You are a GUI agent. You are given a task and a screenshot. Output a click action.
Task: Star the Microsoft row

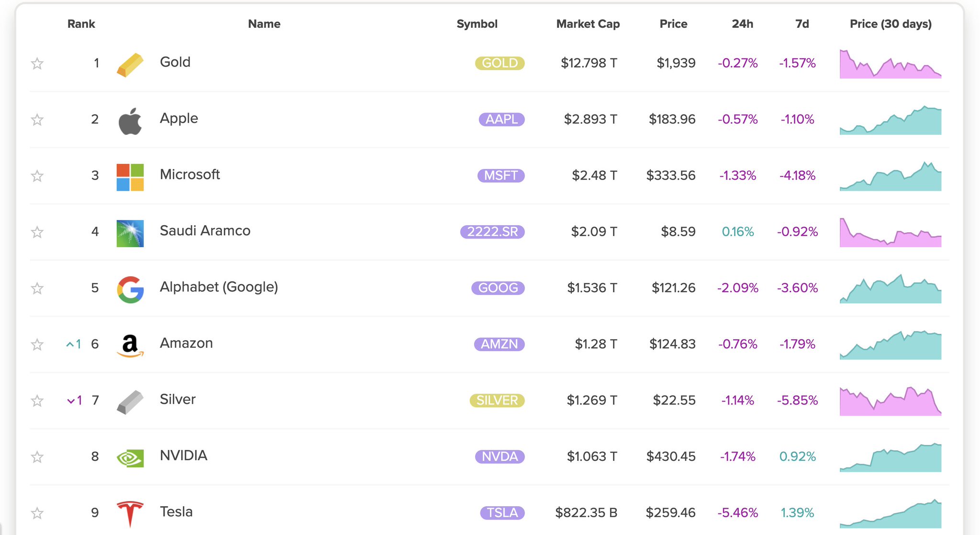[x=37, y=176]
